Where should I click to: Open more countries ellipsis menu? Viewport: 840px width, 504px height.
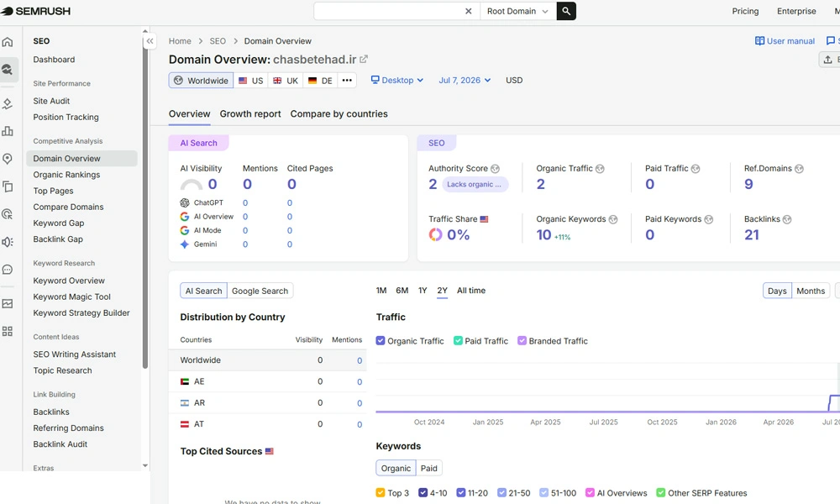(347, 81)
